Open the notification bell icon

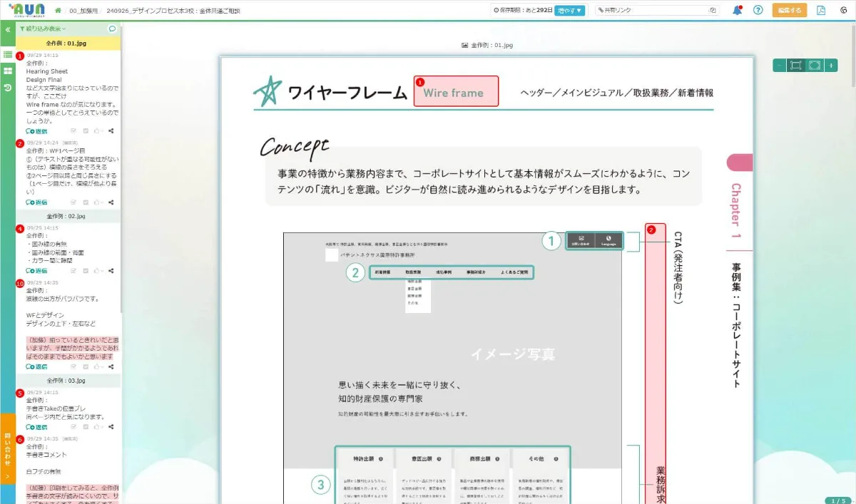(x=739, y=10)
